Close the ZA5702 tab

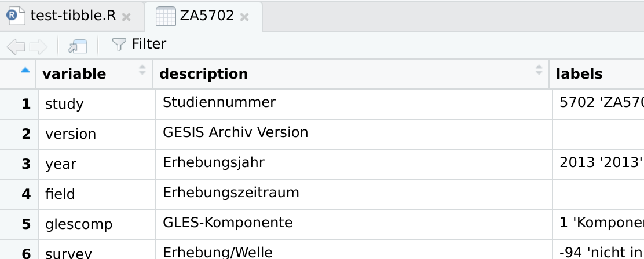click(244, 17)
